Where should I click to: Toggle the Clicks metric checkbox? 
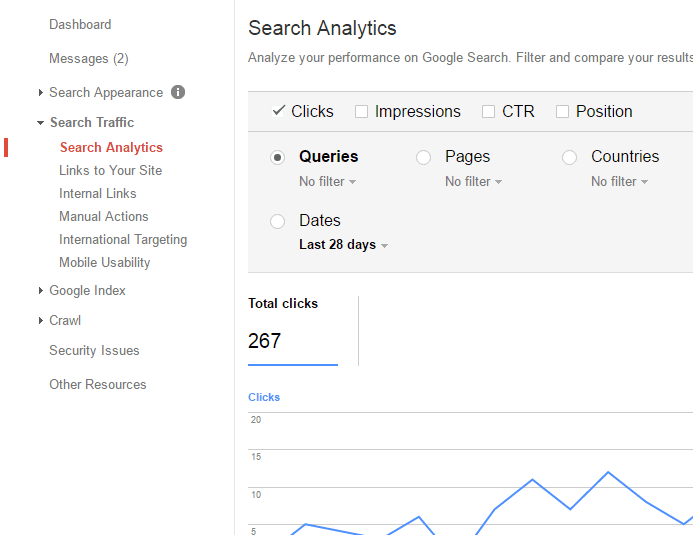pos(279,111)
